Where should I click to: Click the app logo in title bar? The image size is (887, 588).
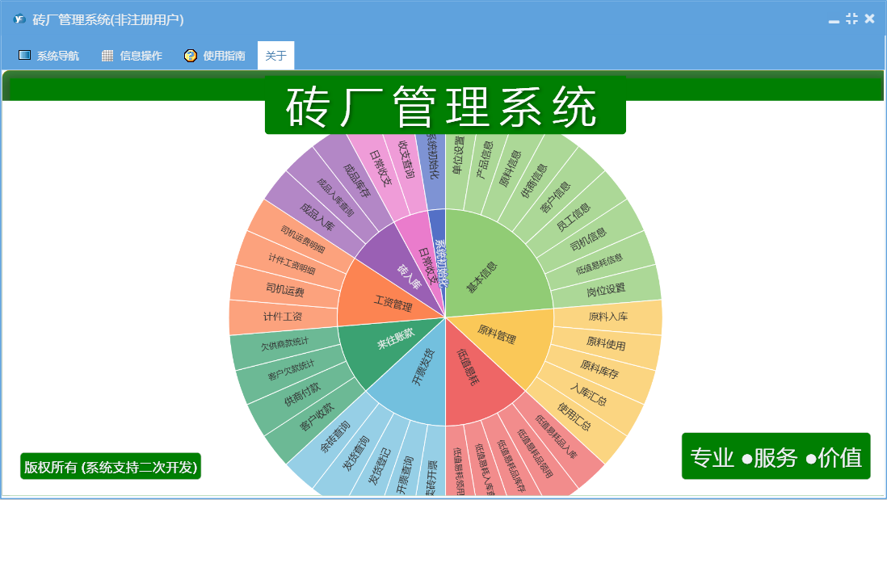coord(20,19)
